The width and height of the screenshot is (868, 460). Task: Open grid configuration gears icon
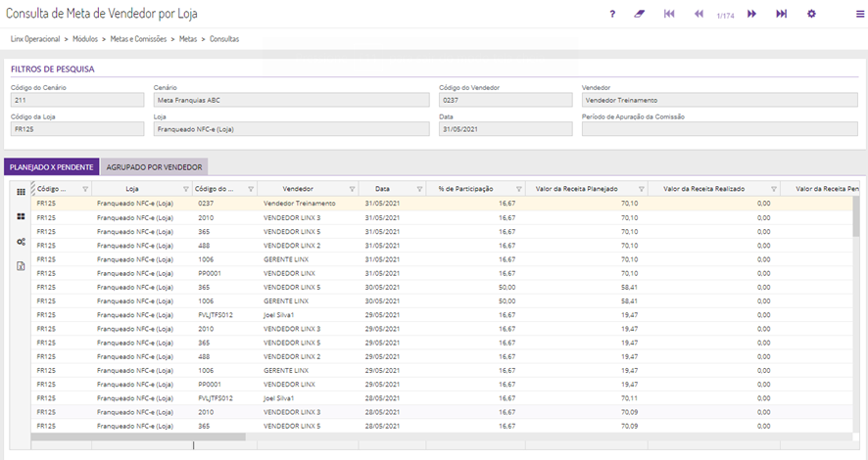point(21,242)
